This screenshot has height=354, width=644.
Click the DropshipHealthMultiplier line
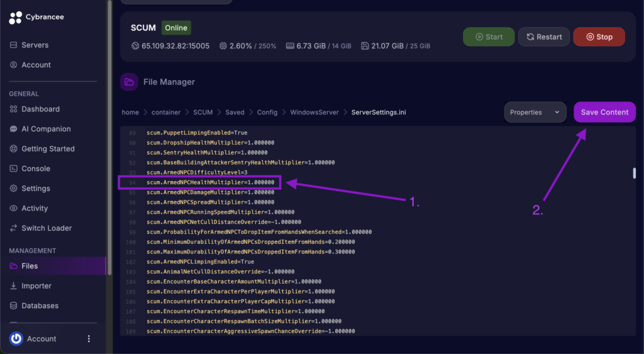click(210, 143)
